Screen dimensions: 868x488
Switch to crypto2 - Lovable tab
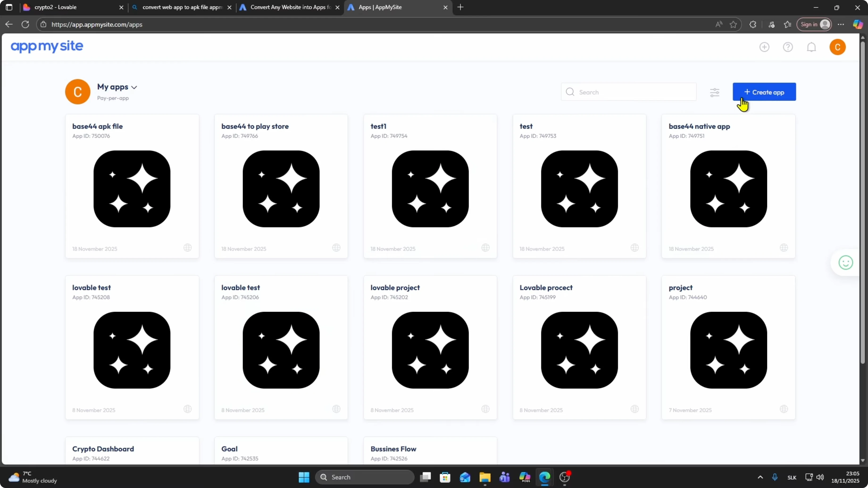click(x=73, y=7)
